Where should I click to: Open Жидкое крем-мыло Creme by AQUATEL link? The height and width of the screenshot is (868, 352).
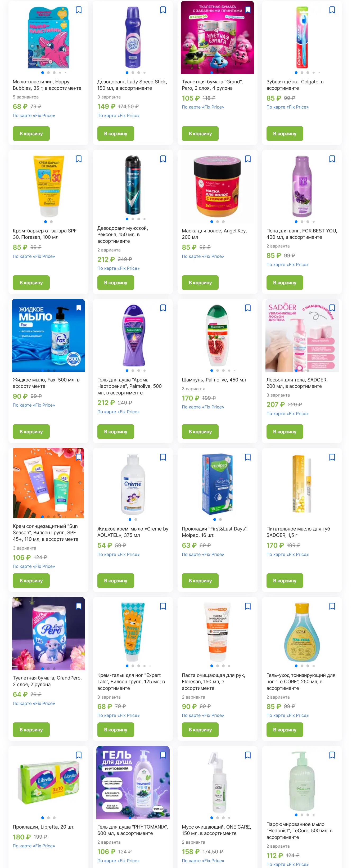[133, 532]
